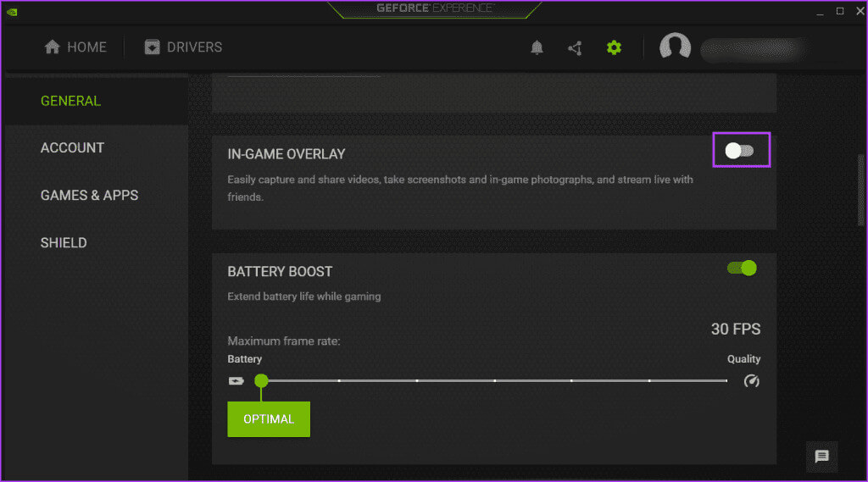Click the share icon in top bar
The height and width of the screenshot is (482, 868).
576,48
